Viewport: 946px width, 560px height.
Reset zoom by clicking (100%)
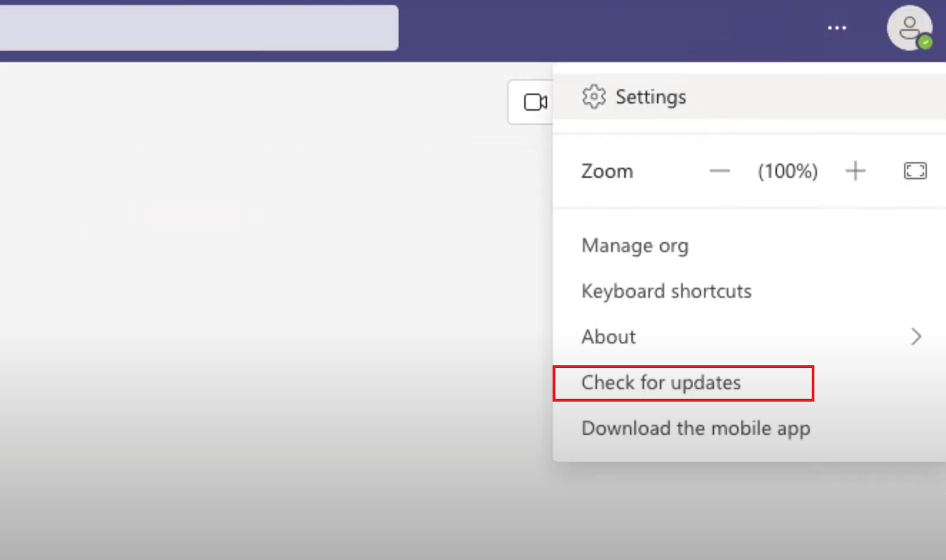[x=788, y=171]
